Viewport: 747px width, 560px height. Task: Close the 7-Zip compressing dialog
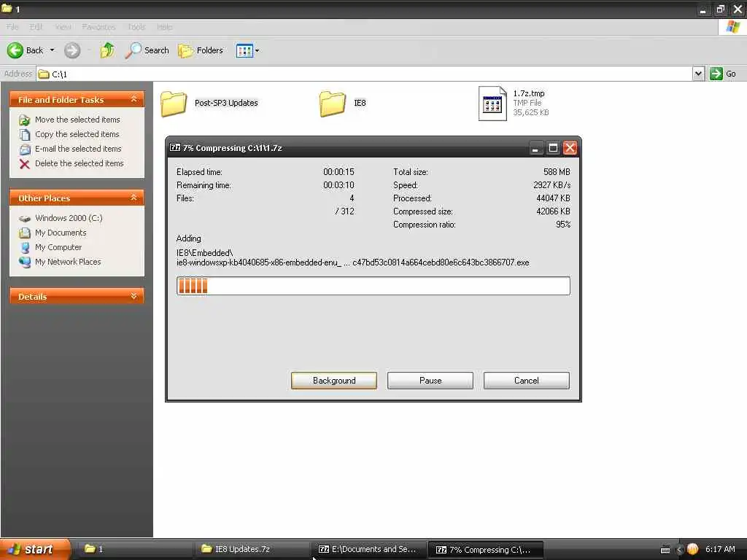[570, 148]
